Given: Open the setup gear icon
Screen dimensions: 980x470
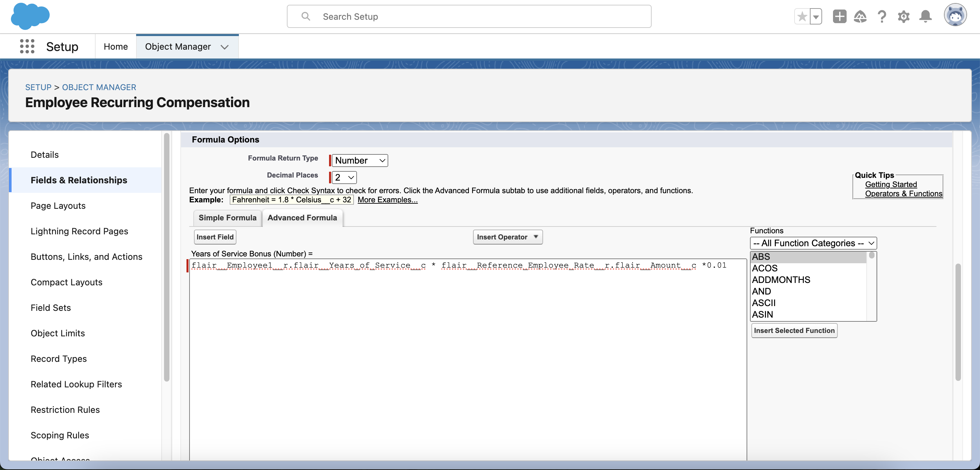Looking at the screenshot, I should (x=903, y=17).
